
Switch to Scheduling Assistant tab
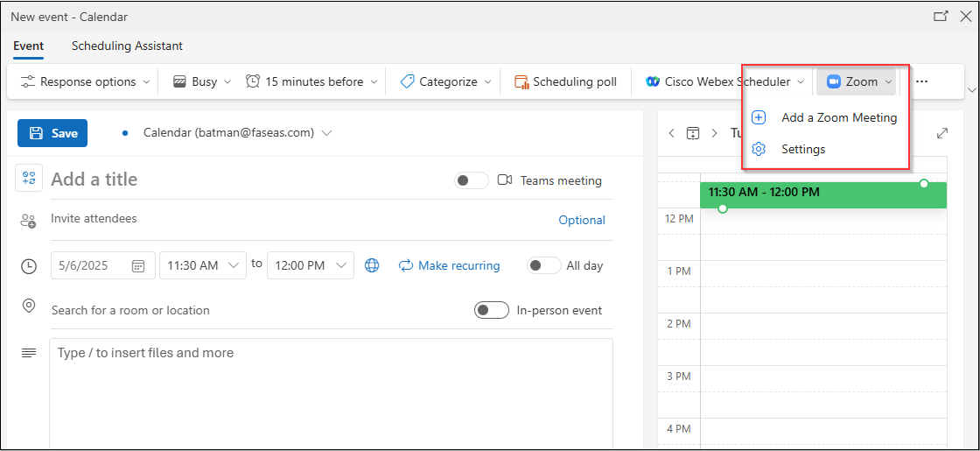click(x=127, y=46)
